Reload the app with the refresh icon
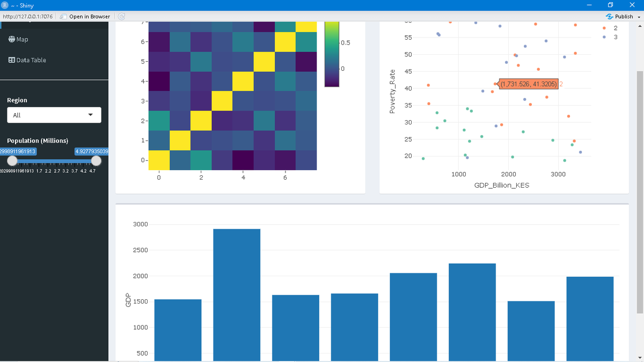 pyautogui.click(x=121, y=17)
